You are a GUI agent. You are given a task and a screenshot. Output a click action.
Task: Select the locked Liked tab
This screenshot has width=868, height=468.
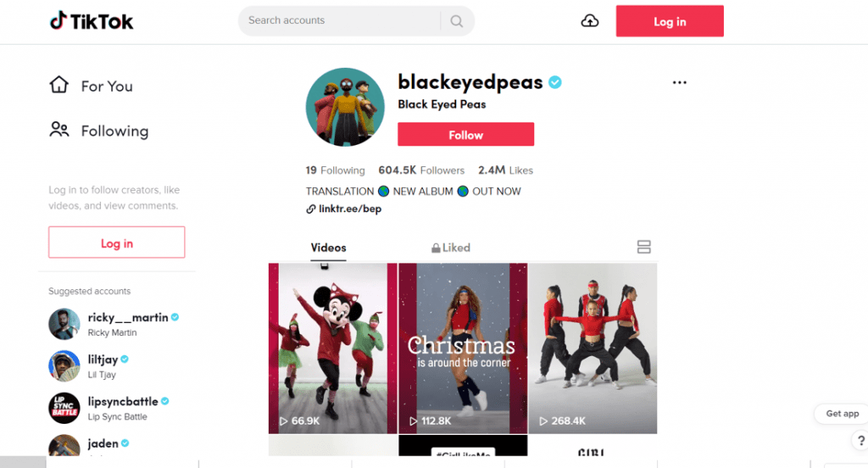pos(451,248)
